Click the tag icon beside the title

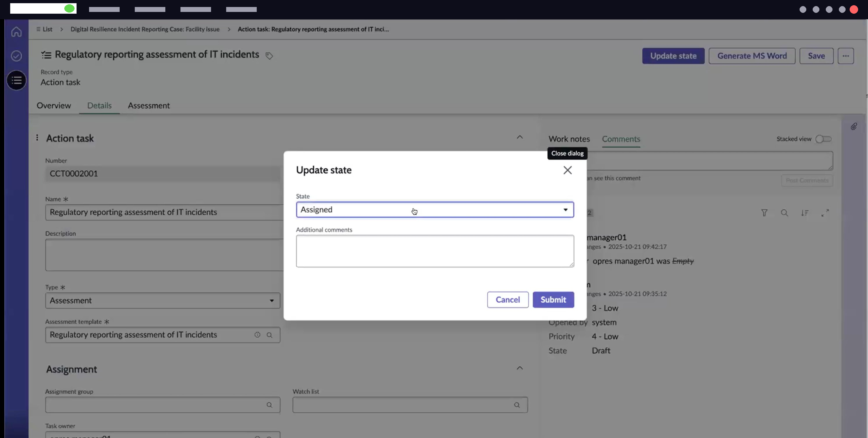point(269,56)
